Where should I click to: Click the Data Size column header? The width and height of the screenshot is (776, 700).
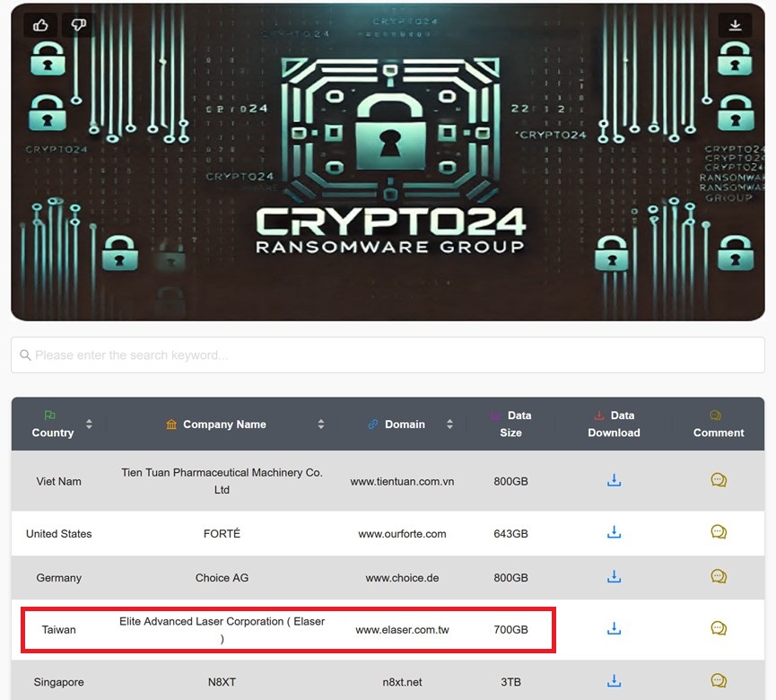pos(511,424)
